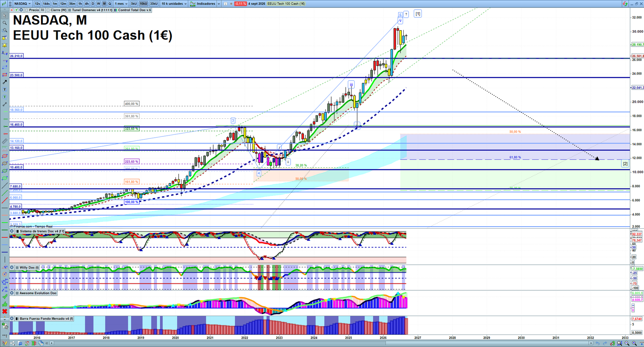
Task: Select the magnifier zoom tool
Action: click(x=5, y=23)
